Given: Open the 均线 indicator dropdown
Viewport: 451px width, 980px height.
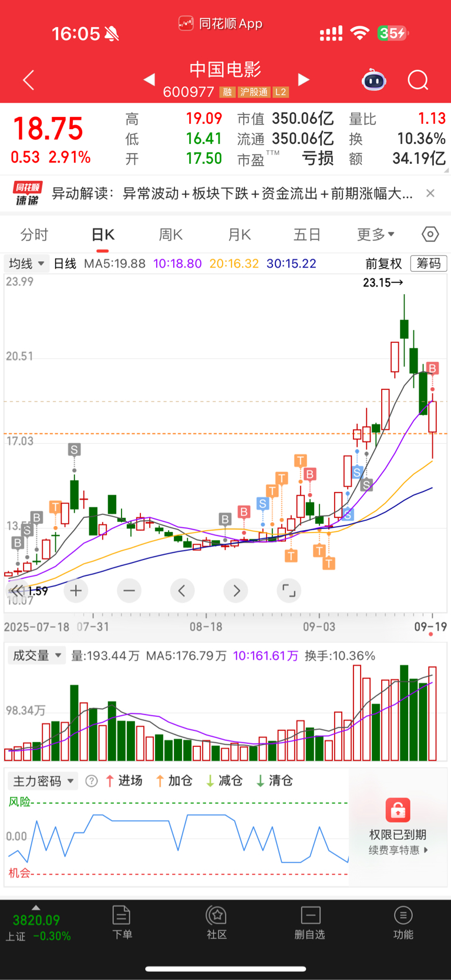Looking at the screenshot, I should click(x=26, y=264).
